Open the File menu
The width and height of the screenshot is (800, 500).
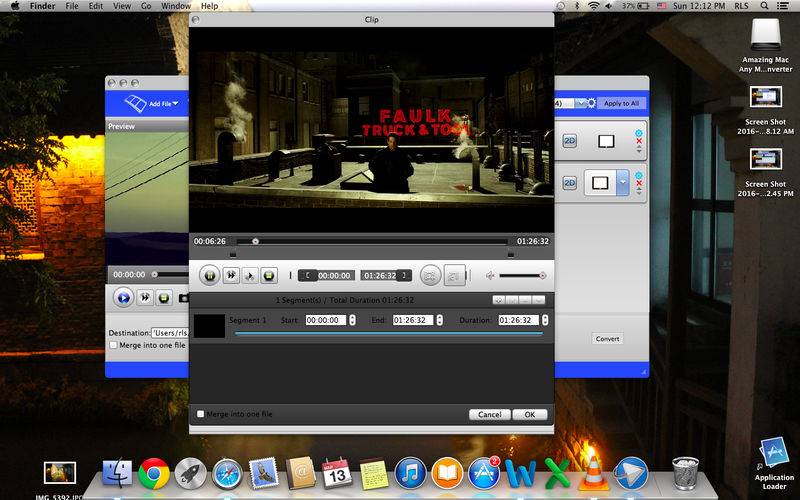click(x=72, y=6)
